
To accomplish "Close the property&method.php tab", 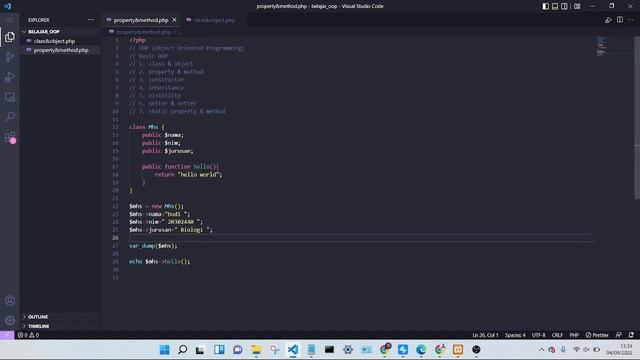I will pyautogui.click(x=174, y=20).
